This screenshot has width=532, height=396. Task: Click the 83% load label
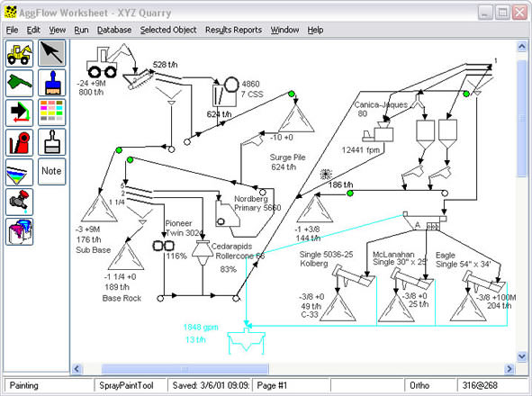pos(229,269)
